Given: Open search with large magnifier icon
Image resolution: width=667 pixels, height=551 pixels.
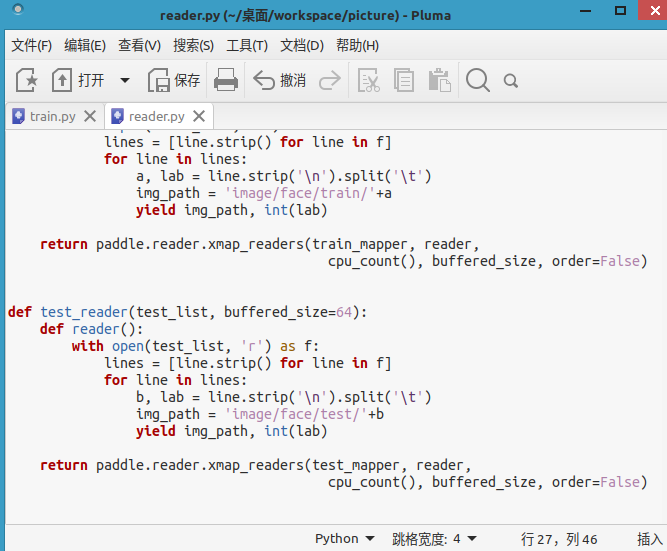Looking at the screenshot, I should 478,80.
